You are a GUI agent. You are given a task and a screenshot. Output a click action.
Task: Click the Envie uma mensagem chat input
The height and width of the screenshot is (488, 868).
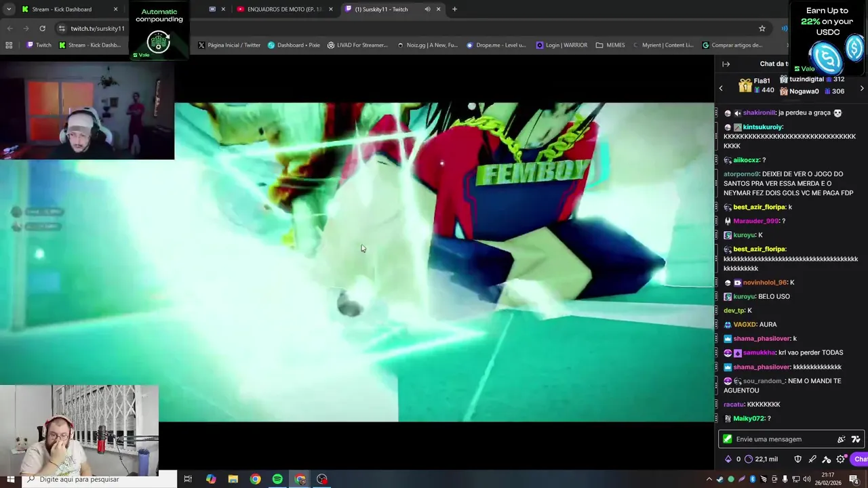[x=791, y=439]
